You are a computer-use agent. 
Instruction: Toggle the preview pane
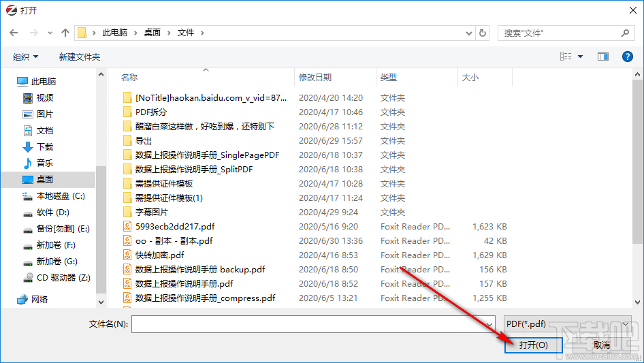(x=603, y=57)
